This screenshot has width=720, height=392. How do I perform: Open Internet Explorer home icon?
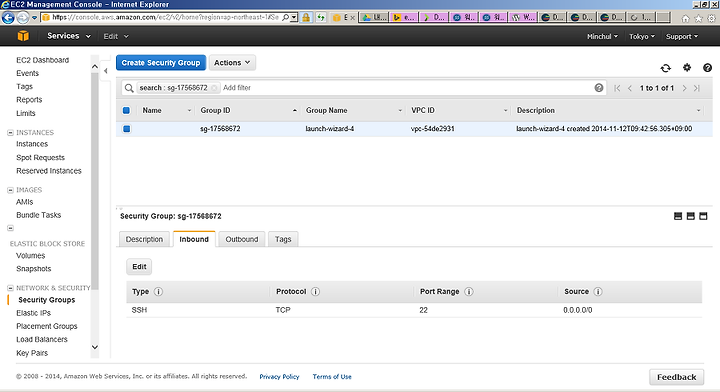tap(686, 18)
